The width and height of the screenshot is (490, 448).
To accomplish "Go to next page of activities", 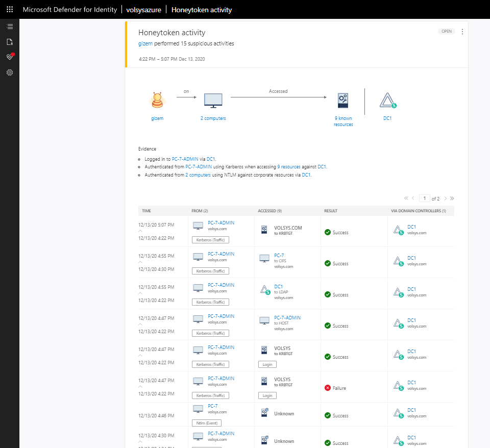I will click(x=445, y=198).
